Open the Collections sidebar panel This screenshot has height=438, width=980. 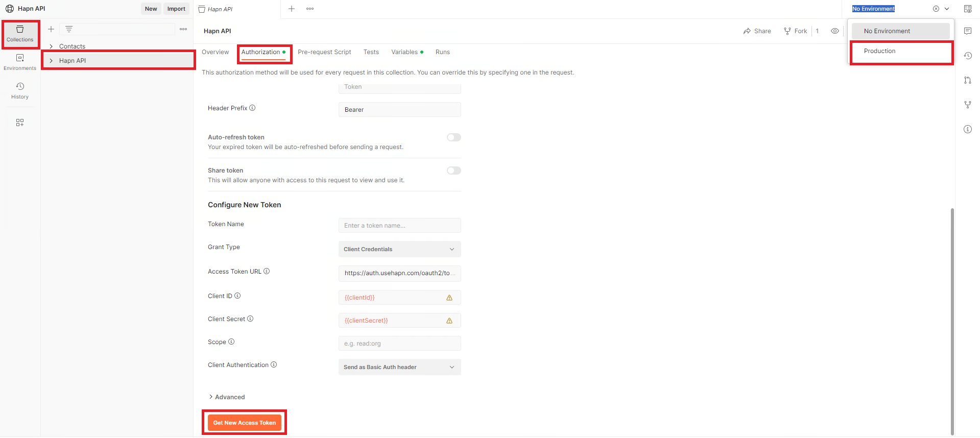(20, 34)
